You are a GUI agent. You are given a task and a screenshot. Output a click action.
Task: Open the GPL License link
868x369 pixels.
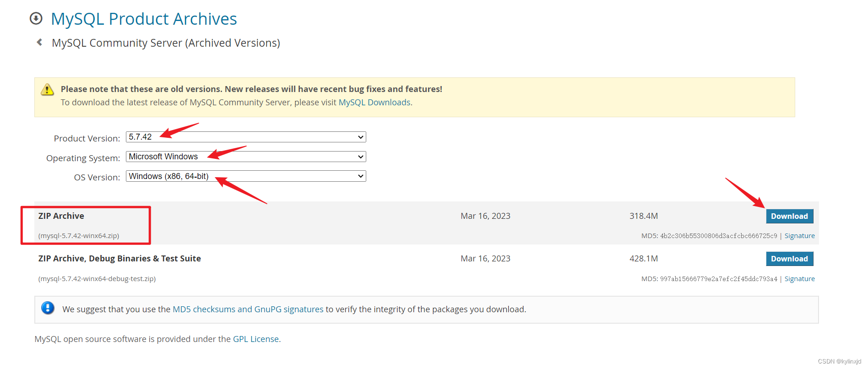[256, 339]
